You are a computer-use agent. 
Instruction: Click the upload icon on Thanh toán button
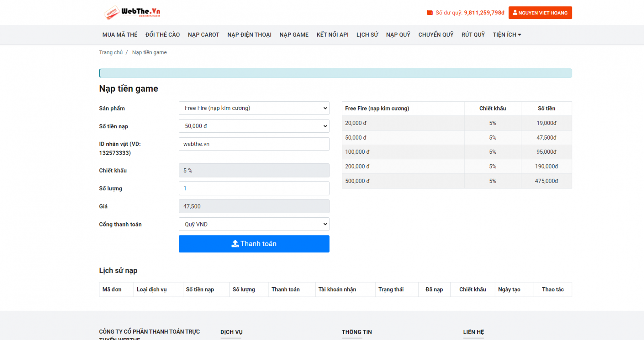click(x=235, y=244)
